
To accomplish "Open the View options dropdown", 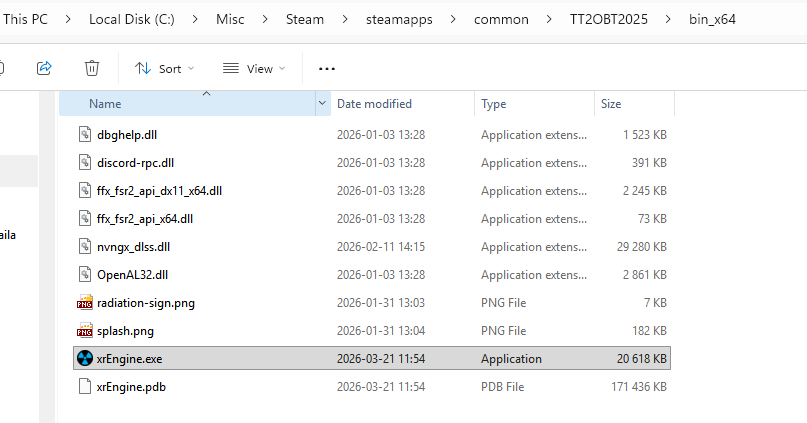I will (253, 68).
